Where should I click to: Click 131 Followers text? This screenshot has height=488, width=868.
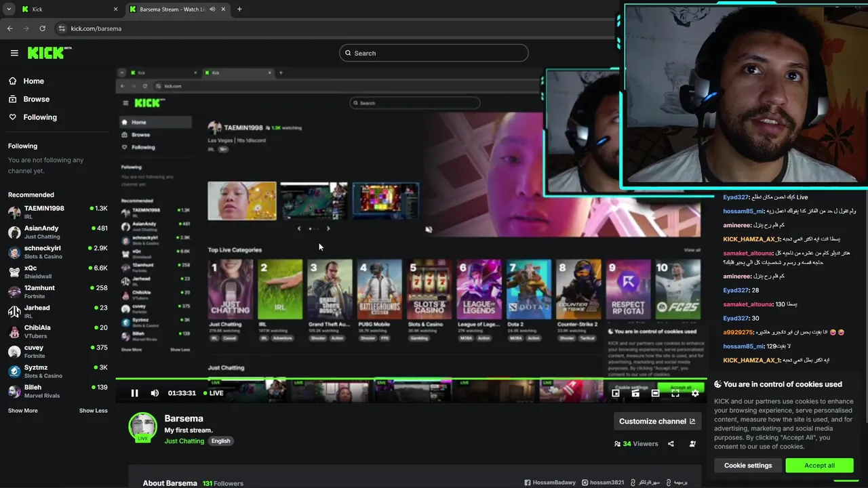tap(223, 483)
